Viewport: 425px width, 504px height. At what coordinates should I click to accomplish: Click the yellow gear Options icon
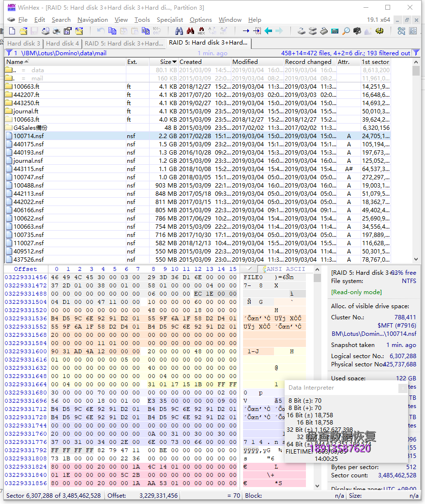379,31
